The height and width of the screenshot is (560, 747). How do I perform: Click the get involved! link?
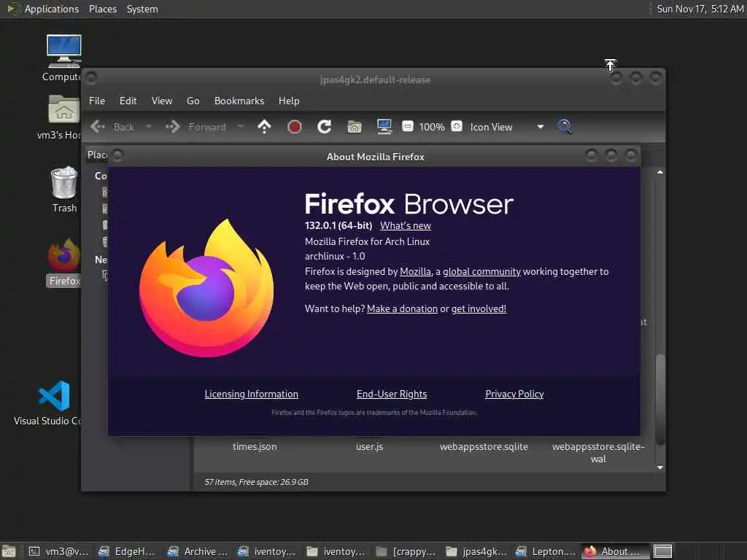pos(479,308)
